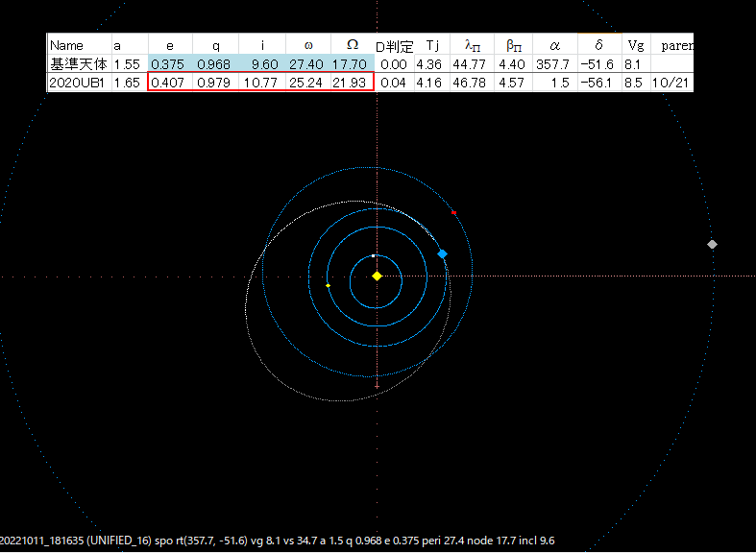Click the 17.70 cell
756x553 pixels.
pos(353,64)
